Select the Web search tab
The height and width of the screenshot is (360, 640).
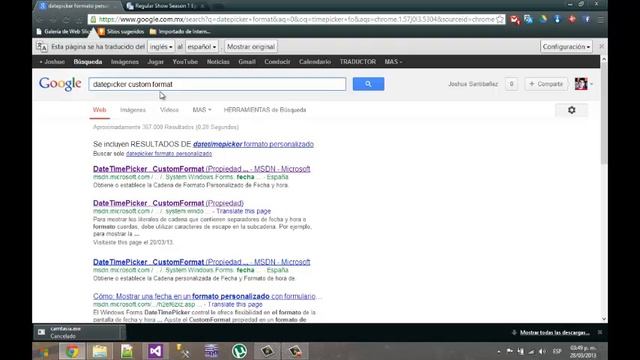[100, 110]
